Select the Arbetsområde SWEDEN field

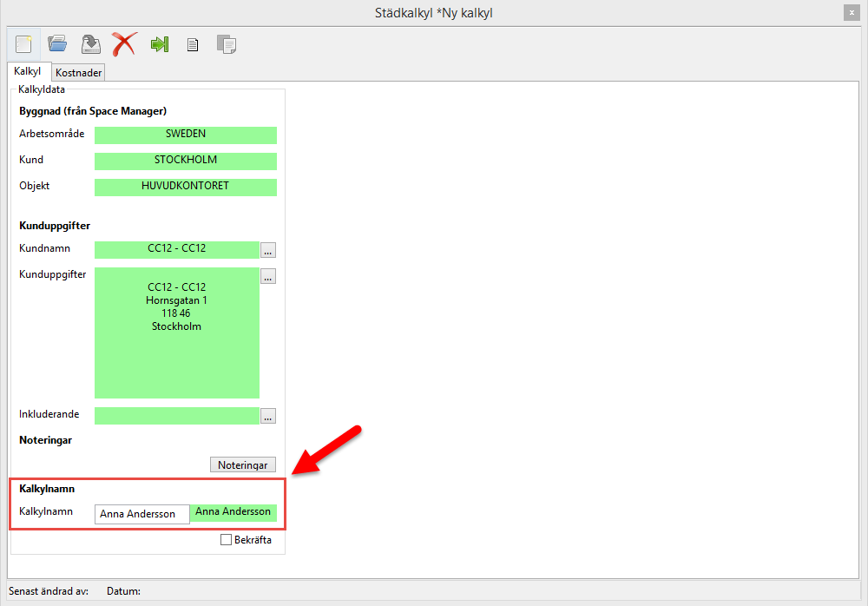185,135
